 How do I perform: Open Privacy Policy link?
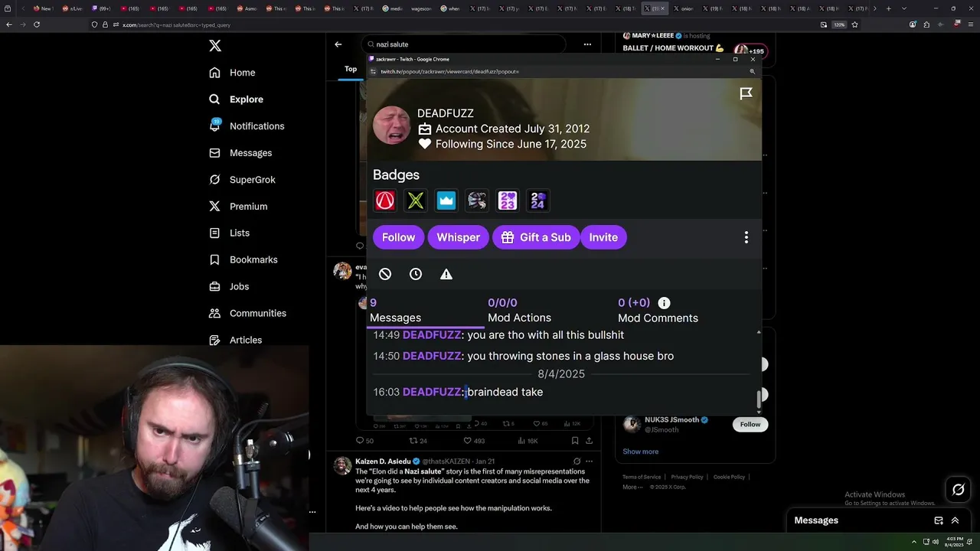point(687,477)
